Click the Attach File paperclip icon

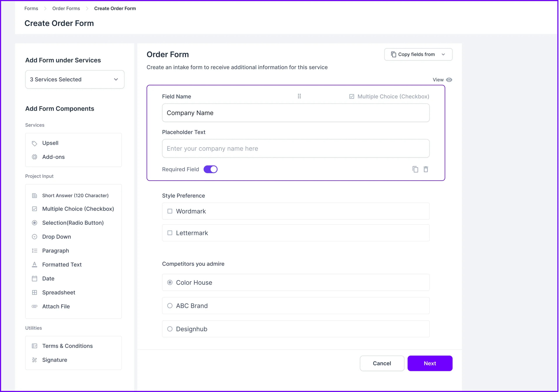pyautogui.click(x=34, y=306)
